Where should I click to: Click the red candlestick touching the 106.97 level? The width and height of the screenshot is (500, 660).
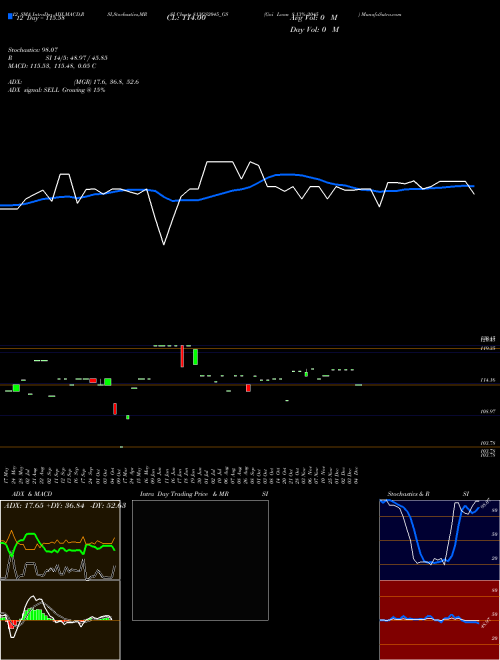[115, 409]
